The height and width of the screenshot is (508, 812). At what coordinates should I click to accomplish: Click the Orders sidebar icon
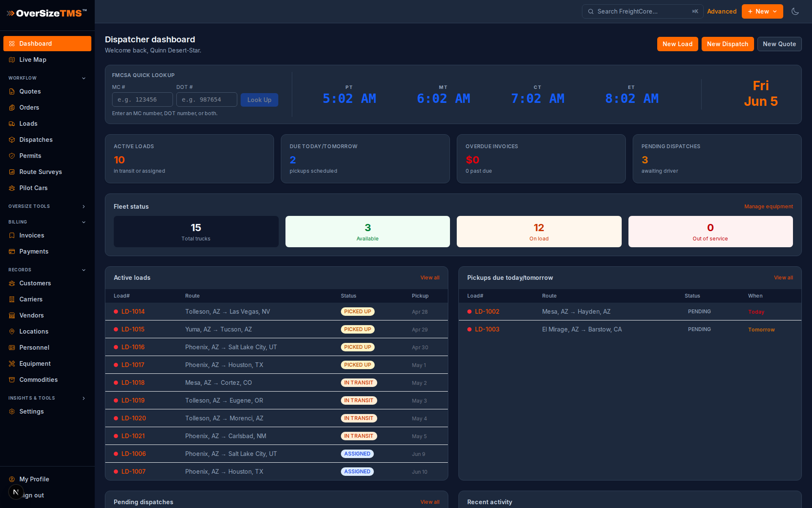[x=12, y=108]
